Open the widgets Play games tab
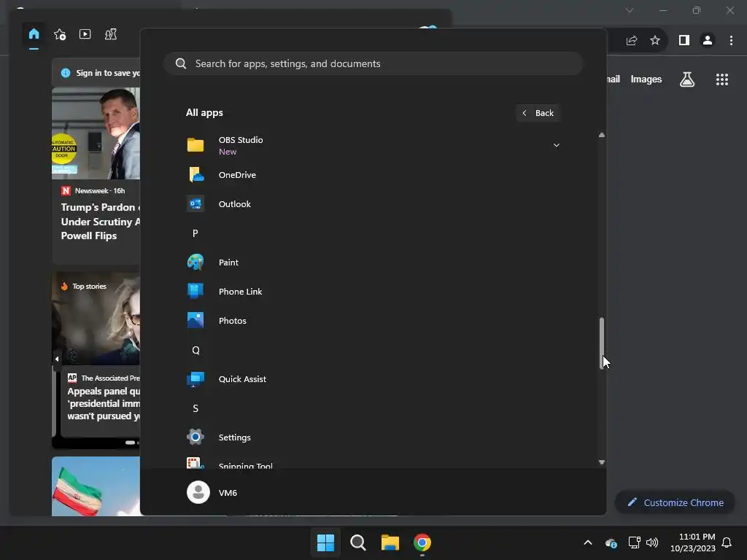747x560 pixels. point(111,34)
